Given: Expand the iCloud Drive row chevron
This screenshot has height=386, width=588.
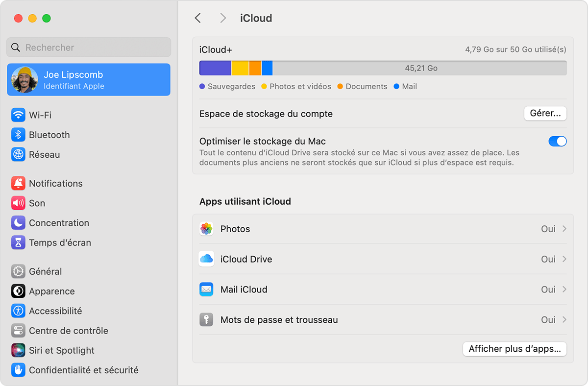Looking at the screenshot, I should [564, 259].
